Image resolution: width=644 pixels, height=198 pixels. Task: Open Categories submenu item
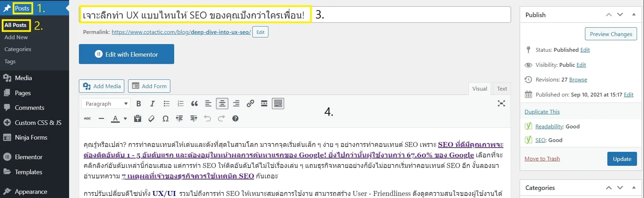(x=18, y=49)
